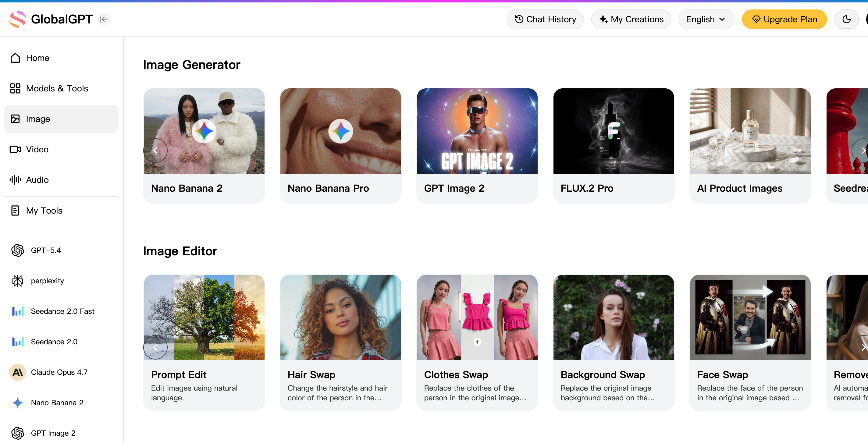Open Chat History
Viewport: 868px width, 443px height.
pos(545,19)
